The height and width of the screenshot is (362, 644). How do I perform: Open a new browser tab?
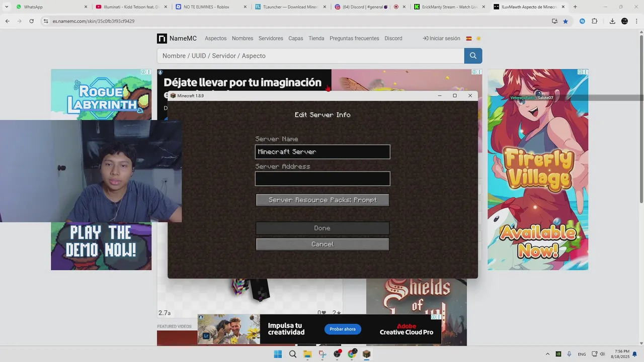pyautogui.click(x=575, y=7)
